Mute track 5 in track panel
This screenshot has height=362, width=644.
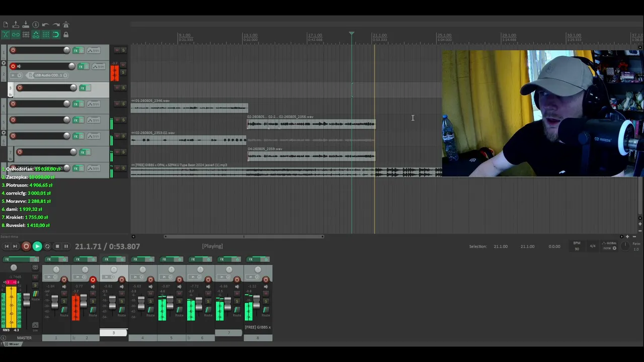[117, 120]
